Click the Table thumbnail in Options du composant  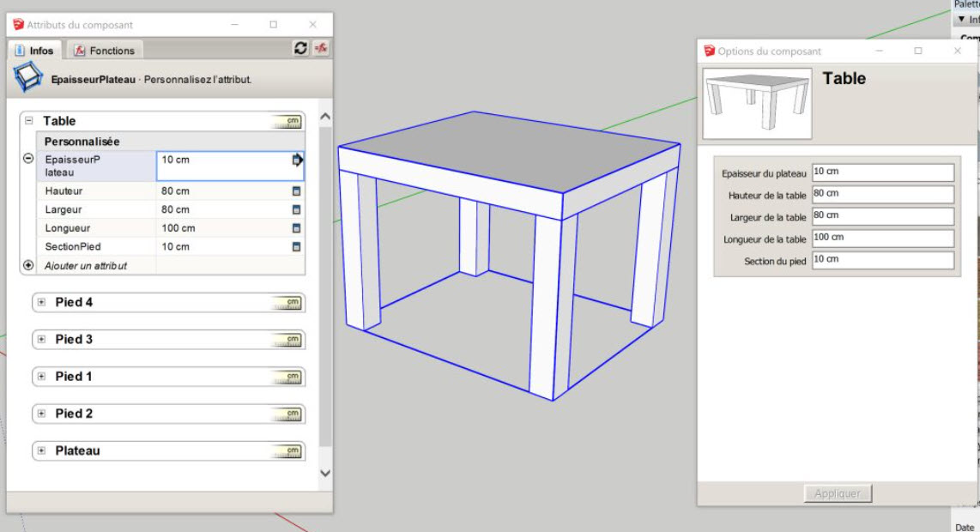[756, 103]
